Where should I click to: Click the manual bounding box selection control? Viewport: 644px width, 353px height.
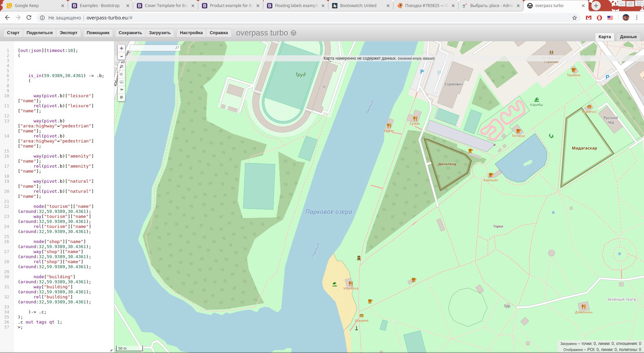click(121, 82)
